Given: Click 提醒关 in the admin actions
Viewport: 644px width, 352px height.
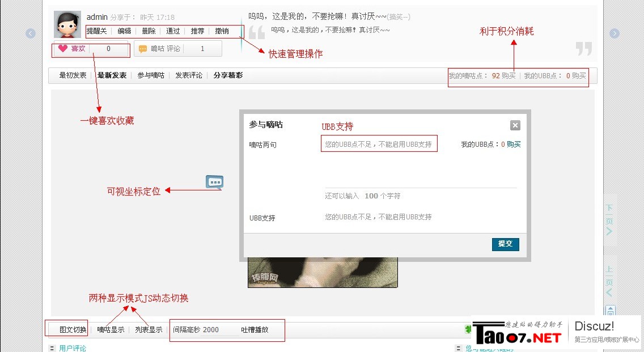Looking at the screenshot, I should click(x=96, y=31).
